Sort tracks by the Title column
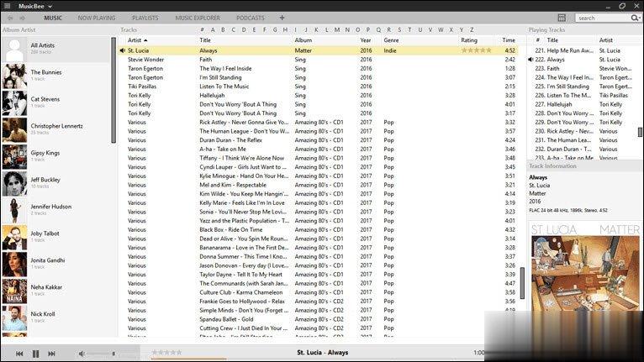Image resolution: width=644 pixels, height=362 pixels. [205, 40]
